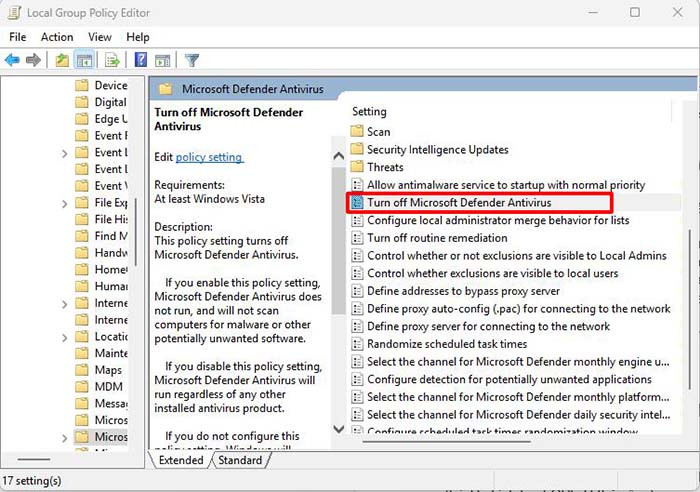The width and height of the screenshot is (700, 492).
Task: Toggle Show/Hide Console Tree icon
Action: pos(84,60)
